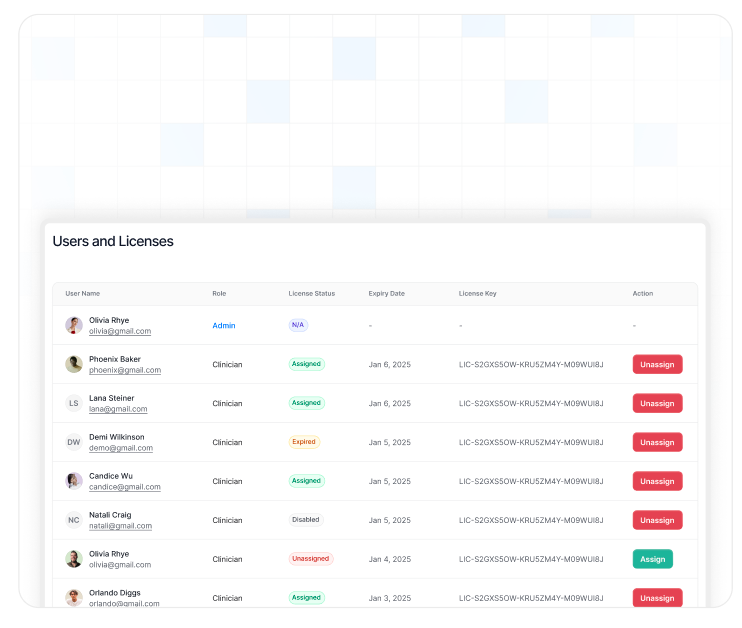
Task: Unassign Phoenix Baker's license
Action: pos(657,364)
